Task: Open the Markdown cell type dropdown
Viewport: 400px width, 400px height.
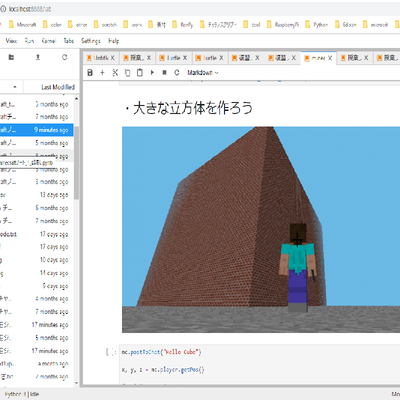Action: click(203, 72)
